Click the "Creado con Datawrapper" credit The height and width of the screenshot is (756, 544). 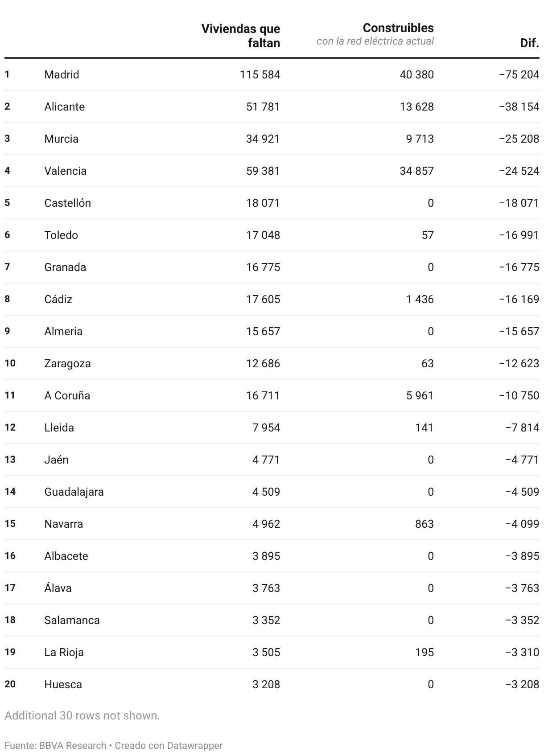pos(169,745)
